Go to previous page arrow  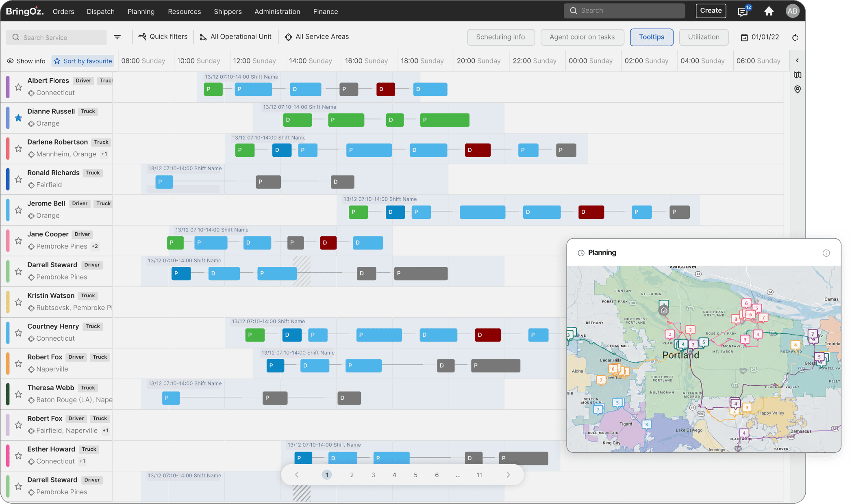297,475
